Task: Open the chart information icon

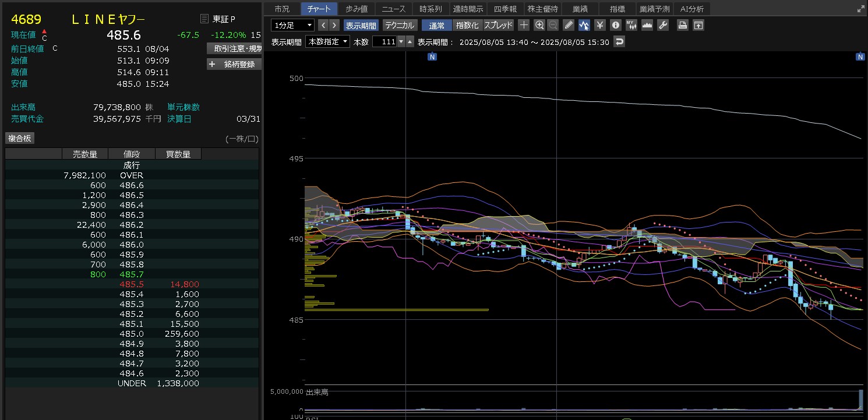Action: click(x=615, y=25)
